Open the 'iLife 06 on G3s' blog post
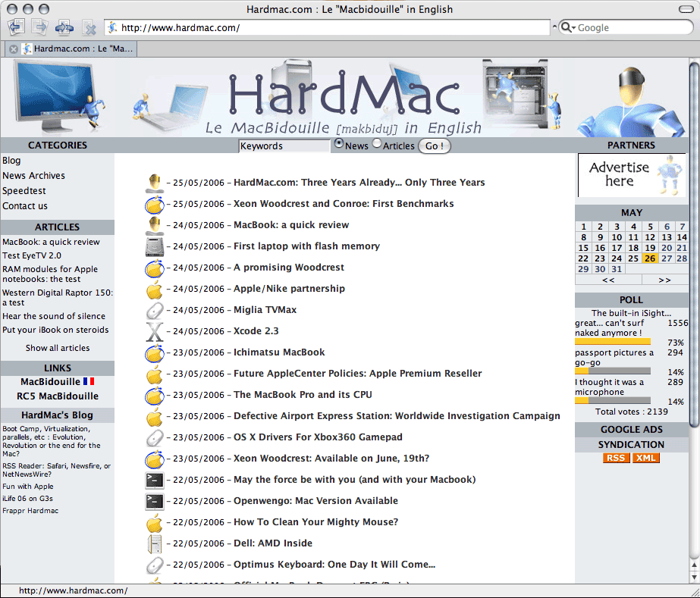Screen dimensions: 700x598 click(27, 499)
